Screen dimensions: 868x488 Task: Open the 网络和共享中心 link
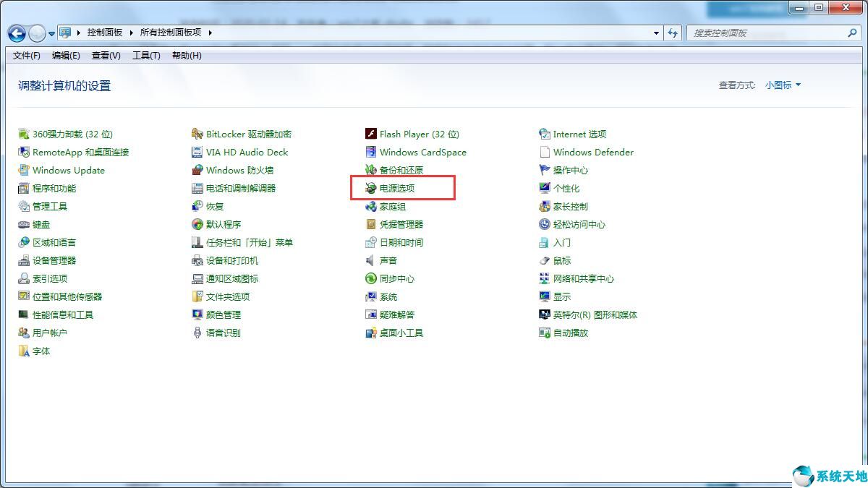click(x=584, y=278)
